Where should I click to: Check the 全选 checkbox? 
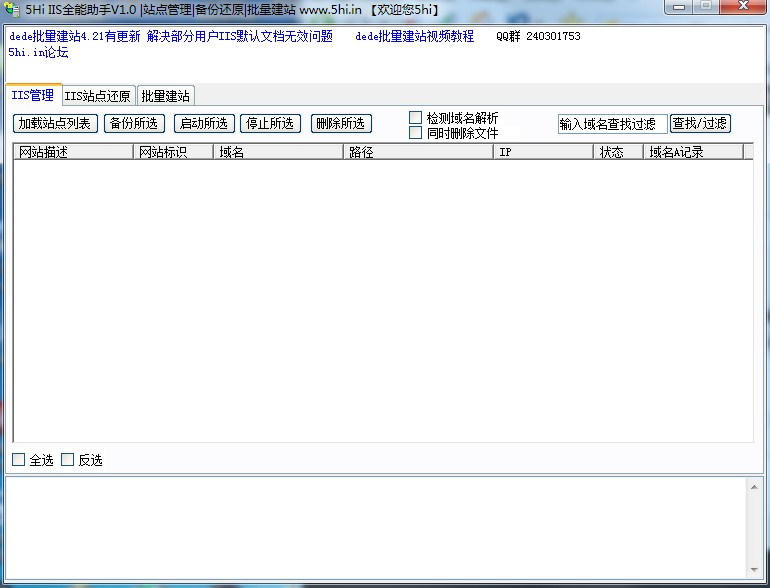[x=19, y=460]
